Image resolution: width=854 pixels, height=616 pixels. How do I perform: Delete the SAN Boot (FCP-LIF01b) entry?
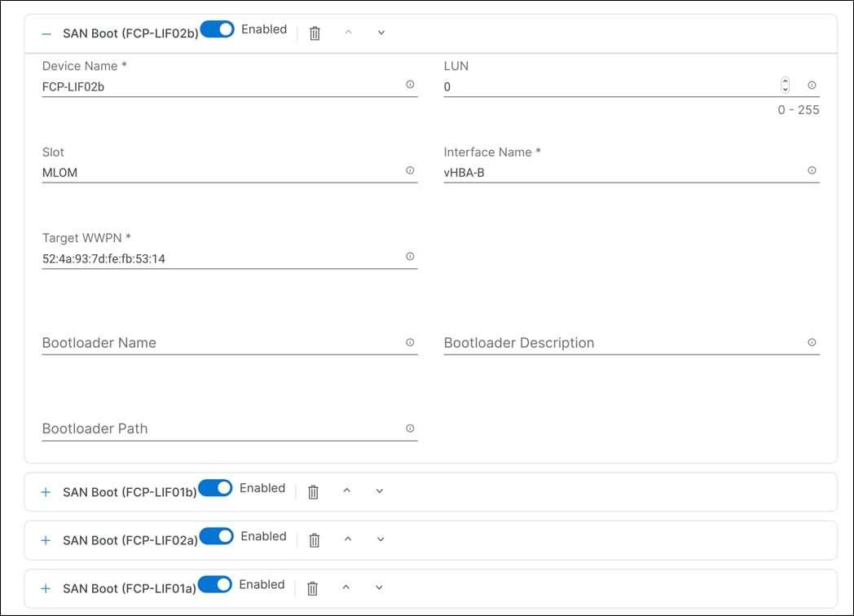(313, 490)
